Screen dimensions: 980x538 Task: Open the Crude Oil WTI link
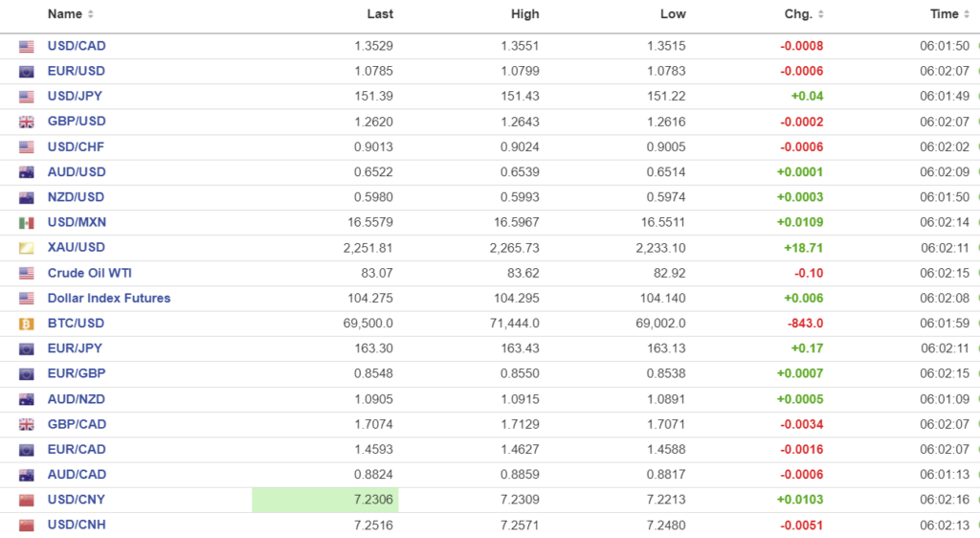[91, 273]
